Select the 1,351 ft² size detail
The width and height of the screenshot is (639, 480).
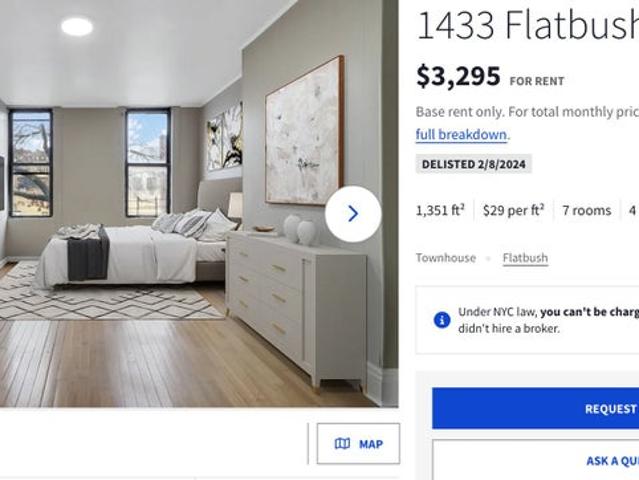[440, 210]
